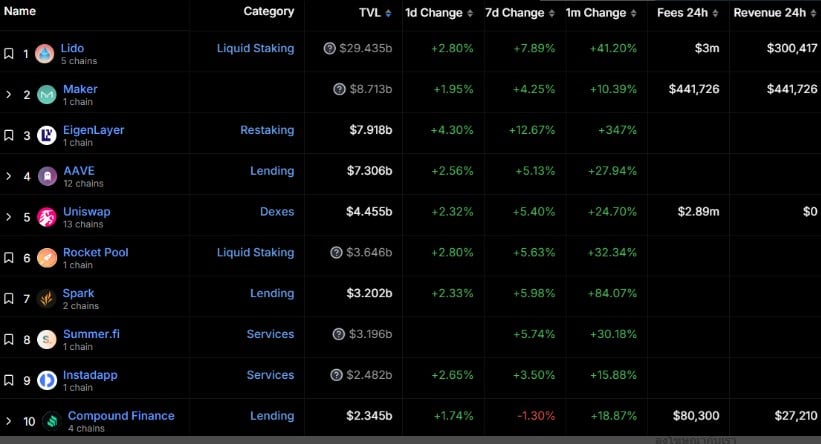
Task: Expand the Compound Finance row
Action: click(9, 421)
